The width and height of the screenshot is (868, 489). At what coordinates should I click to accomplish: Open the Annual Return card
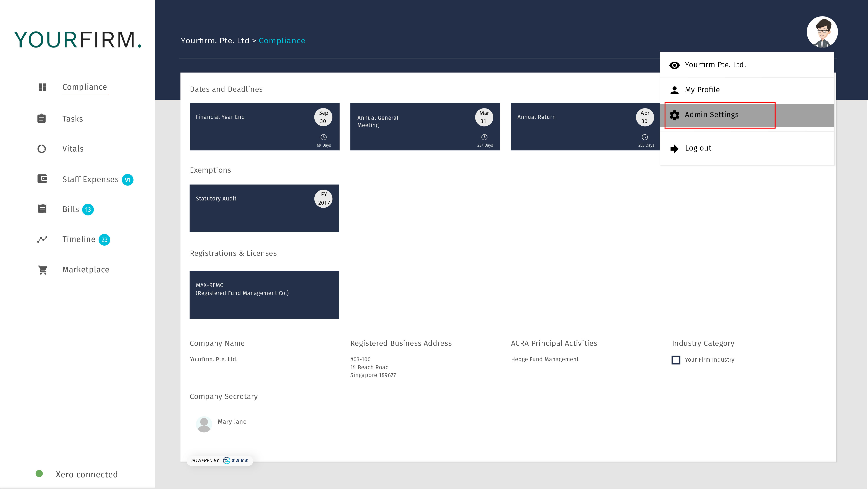click(x=585, y=126)
